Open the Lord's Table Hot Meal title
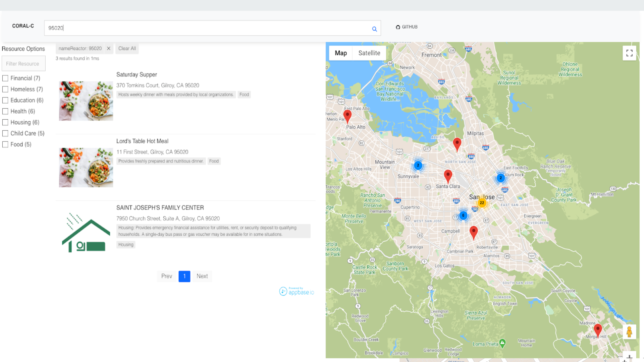This screenshot has width=644, height=362. pyautogui.click(x=142, y=141)
